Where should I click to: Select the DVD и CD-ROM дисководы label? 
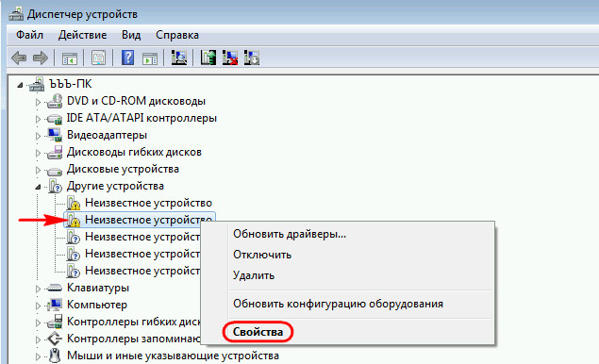136,101
